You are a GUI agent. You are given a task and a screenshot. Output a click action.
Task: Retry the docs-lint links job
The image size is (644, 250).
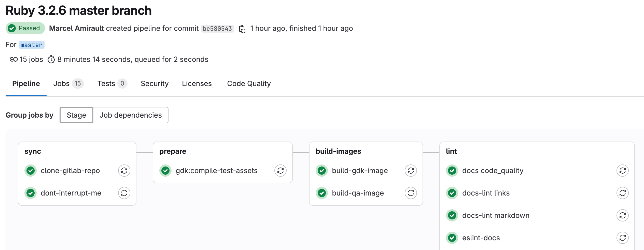(x=623, y=193)
